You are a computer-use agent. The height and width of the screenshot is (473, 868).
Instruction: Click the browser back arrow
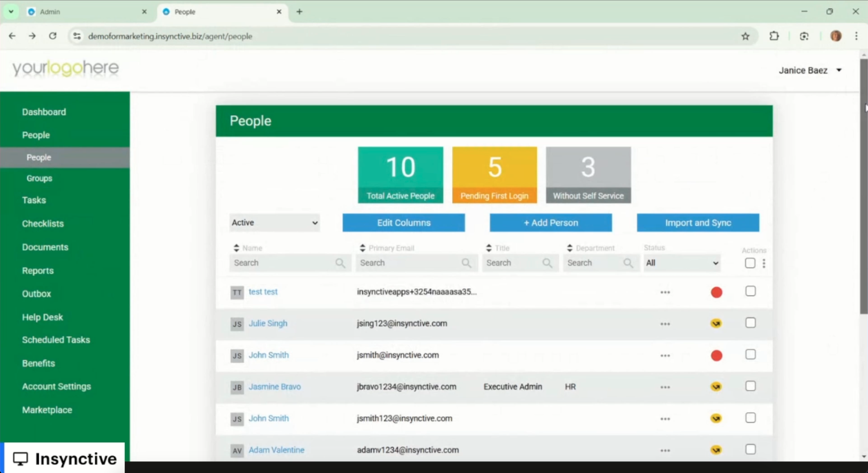point(12,36)
